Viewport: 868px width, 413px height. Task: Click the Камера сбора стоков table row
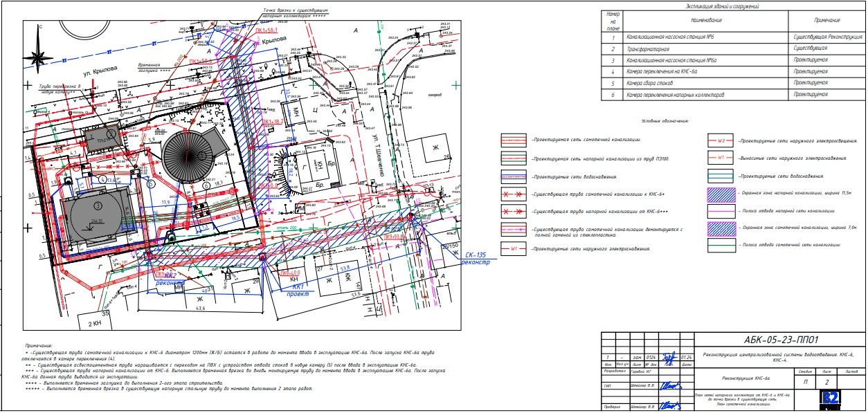[733, 82]
